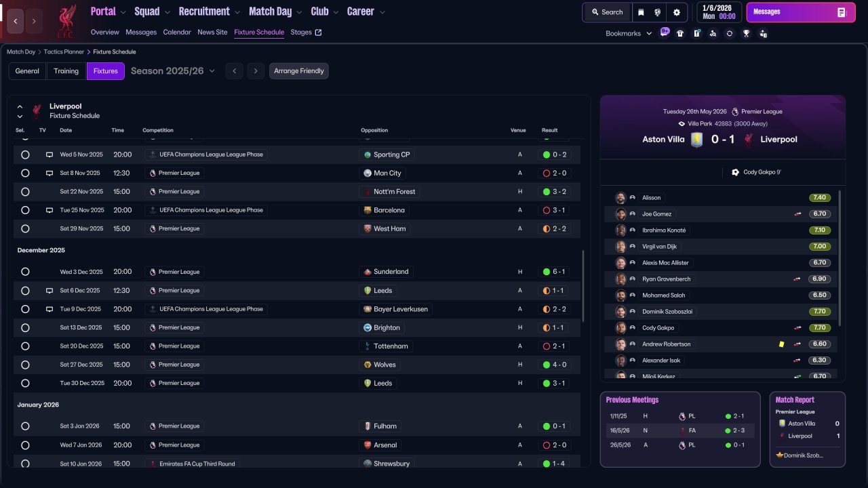The height and width of the screenshot is (488, 868).
Task: Click the TV icon for Man City fixture
Action: (x=49, y=173)
